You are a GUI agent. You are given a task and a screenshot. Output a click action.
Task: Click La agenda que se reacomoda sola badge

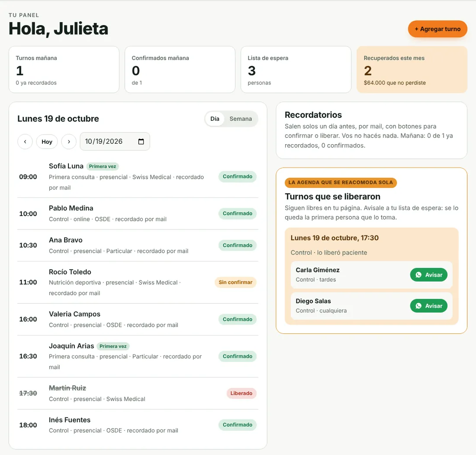tap(341, 183)
